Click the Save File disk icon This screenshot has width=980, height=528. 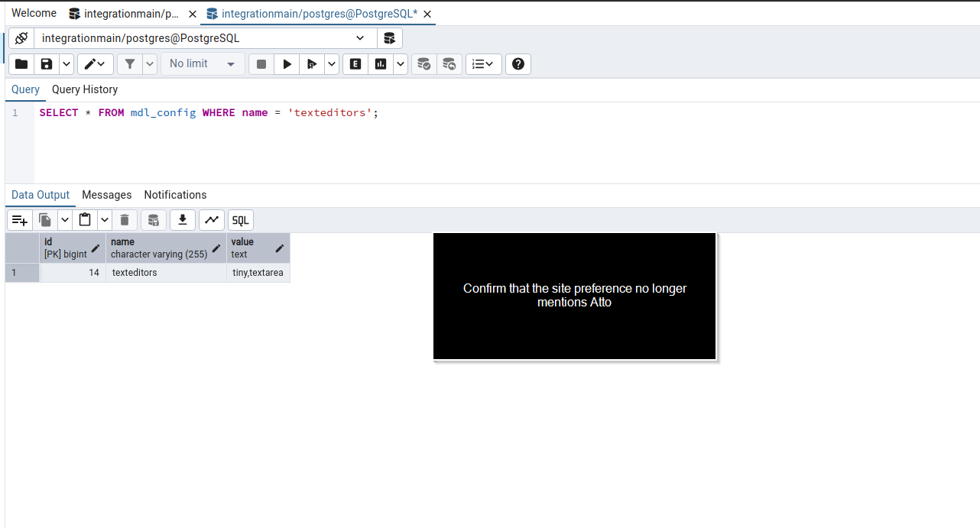point(47,64)
